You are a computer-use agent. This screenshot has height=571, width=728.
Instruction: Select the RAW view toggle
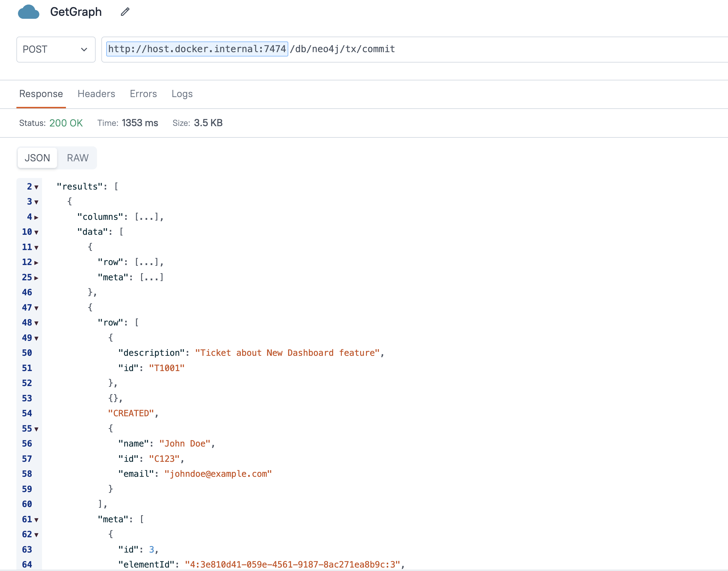pyautogui.click(x=77, y=158)
